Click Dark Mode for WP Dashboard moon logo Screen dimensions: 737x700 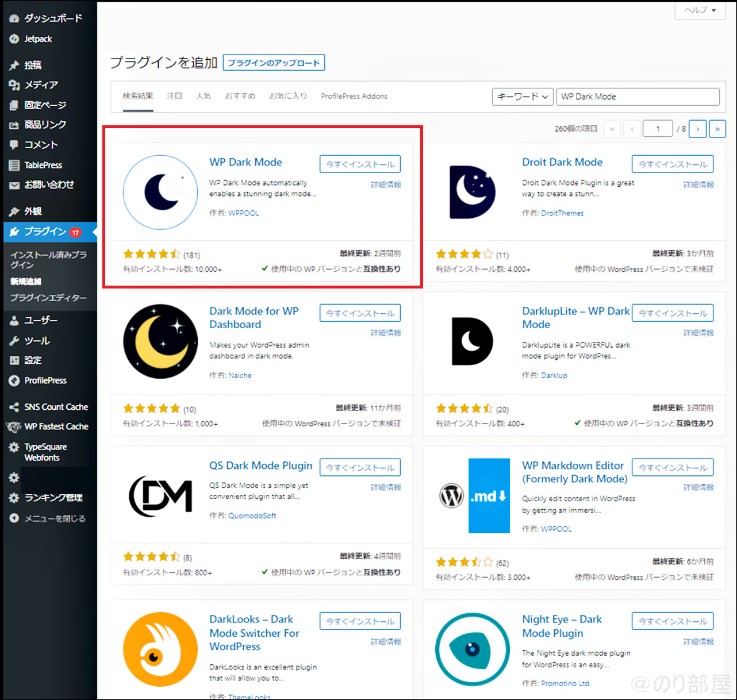click(x=160, y=341)
